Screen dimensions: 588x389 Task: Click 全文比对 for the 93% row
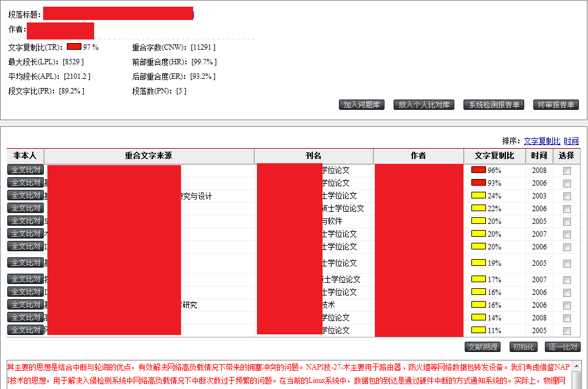click(x=26, y=183)
